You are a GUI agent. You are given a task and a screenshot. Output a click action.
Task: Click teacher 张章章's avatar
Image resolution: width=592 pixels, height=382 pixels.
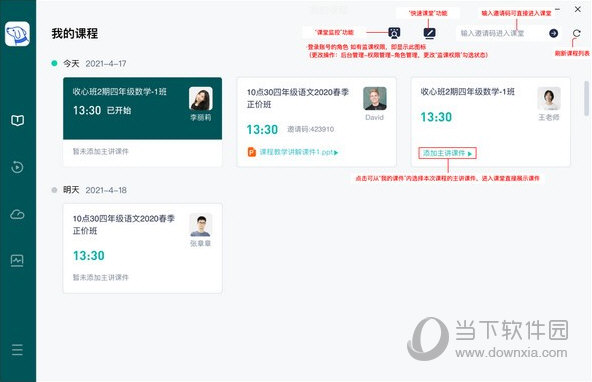pos(200,225)
